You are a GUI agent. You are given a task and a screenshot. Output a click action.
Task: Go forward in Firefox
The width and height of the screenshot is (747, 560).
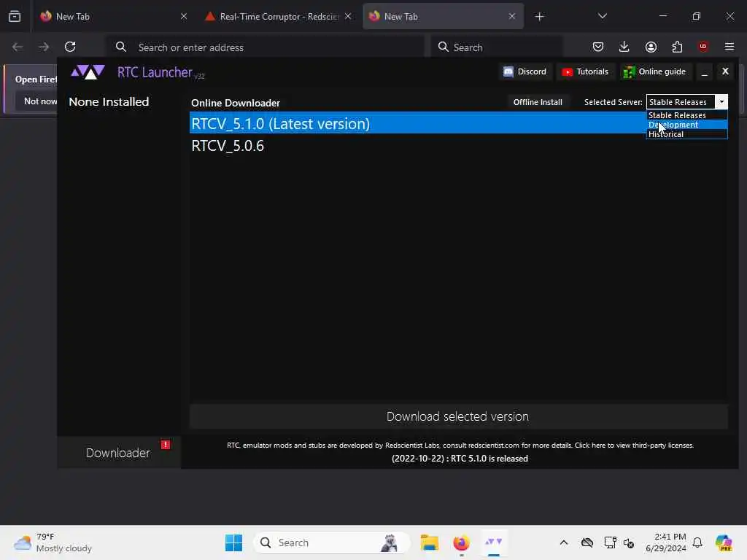pyautogui.click(x=44, y=47)
